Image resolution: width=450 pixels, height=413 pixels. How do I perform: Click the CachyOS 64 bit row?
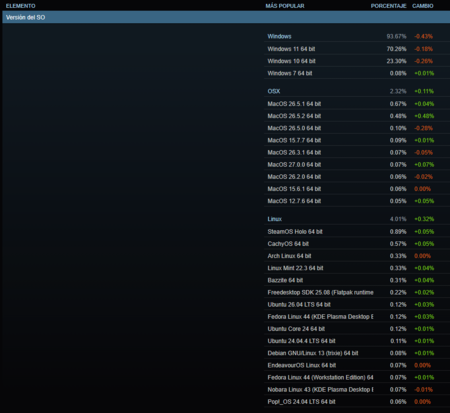357,244
